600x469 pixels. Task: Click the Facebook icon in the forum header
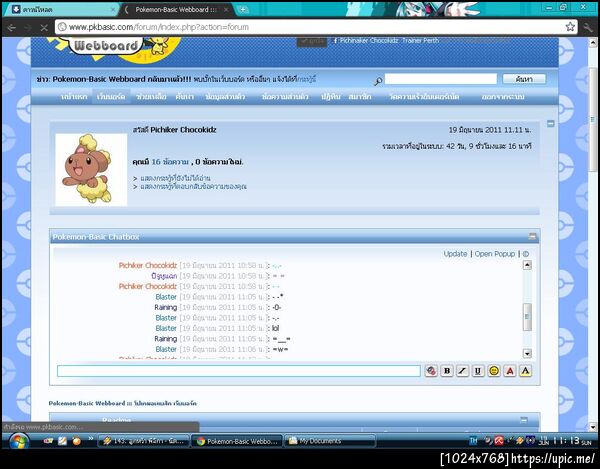pos(335,41)
